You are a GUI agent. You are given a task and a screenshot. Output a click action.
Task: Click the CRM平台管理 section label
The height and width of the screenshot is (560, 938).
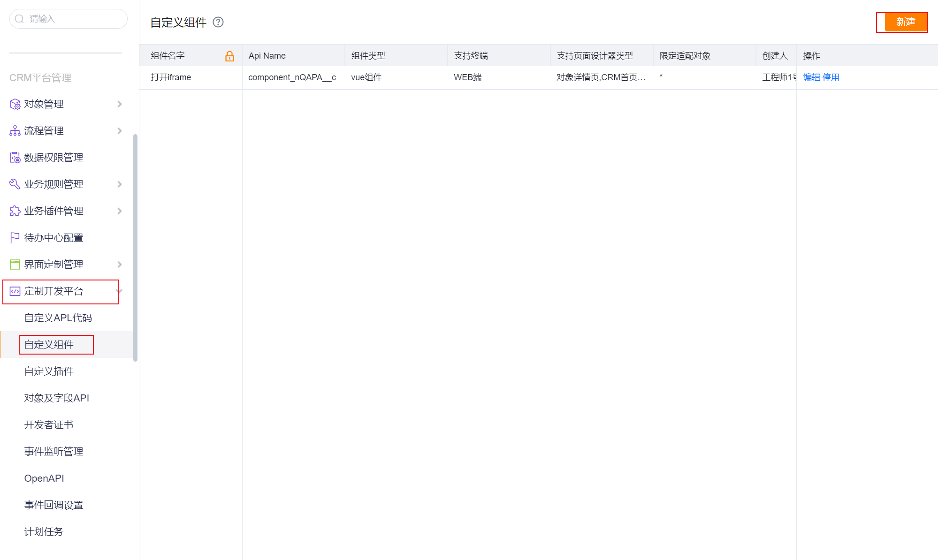point(40,78)
